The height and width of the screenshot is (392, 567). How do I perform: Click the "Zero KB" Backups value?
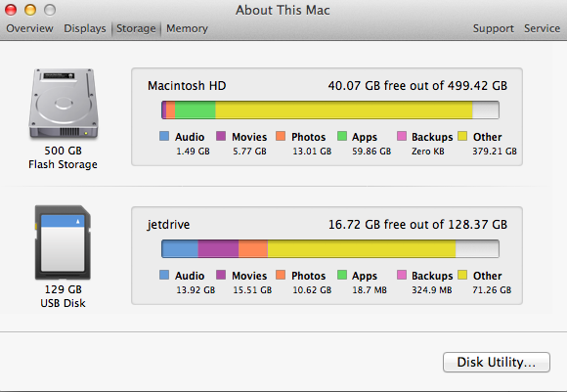coord(428,152)
